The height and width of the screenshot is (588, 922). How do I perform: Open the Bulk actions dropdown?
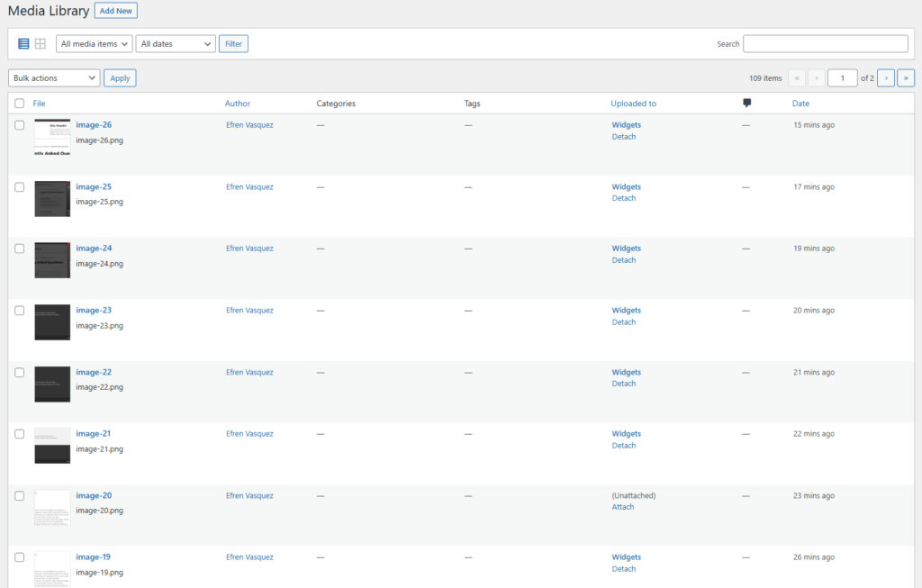pos(53,77)
